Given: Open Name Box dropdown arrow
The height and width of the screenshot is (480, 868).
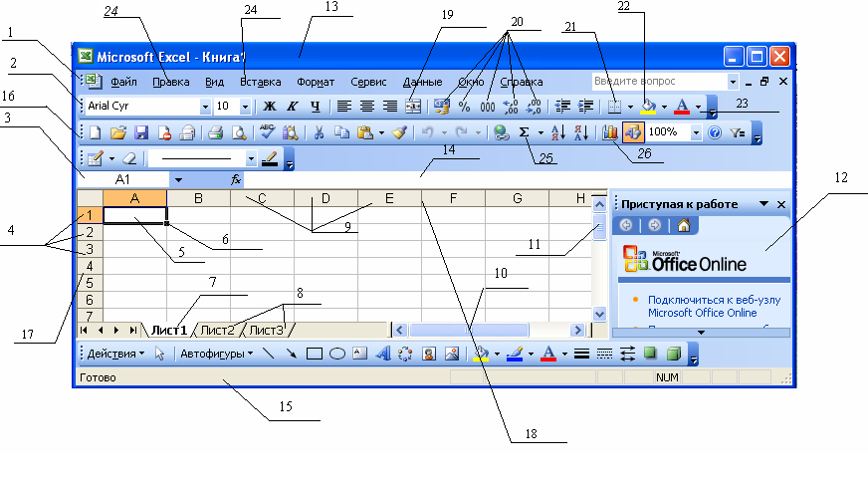Looking at the screenshot, I should [178, 180].
